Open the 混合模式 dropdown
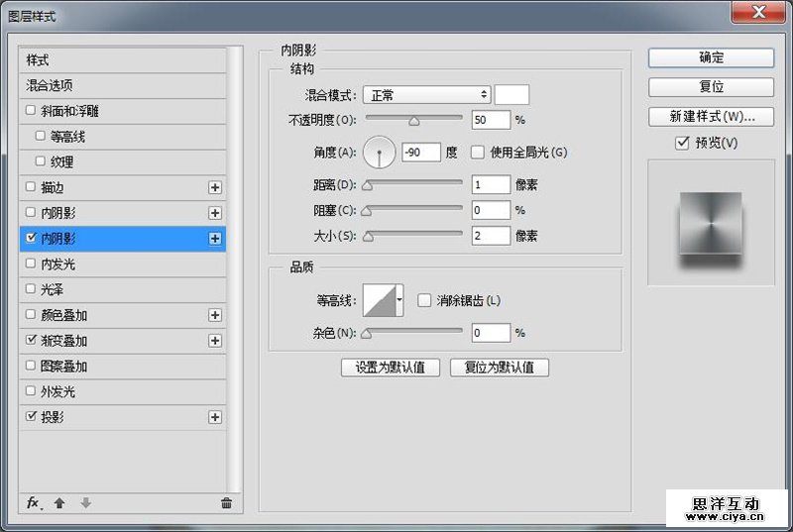 click(426, 95)
